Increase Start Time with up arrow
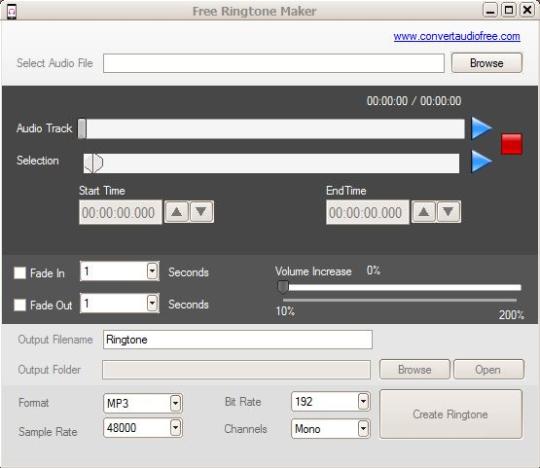The image size is (540, 468). click(177, 212)
